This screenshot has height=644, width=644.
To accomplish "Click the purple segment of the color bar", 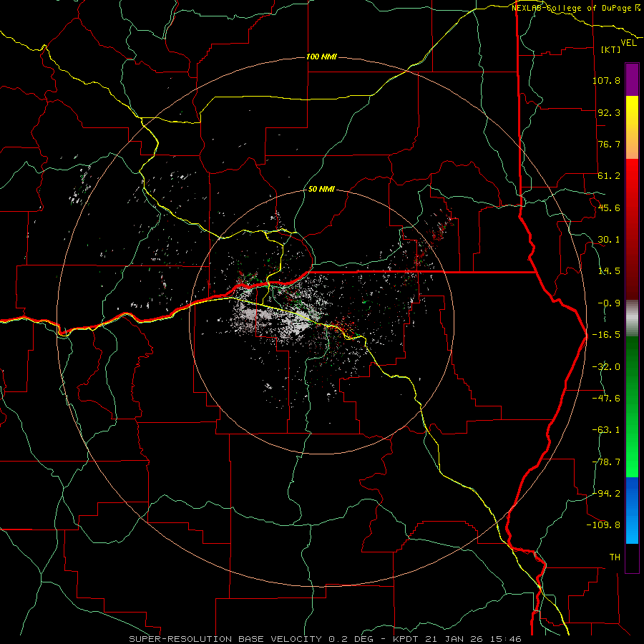I will 632,79.
